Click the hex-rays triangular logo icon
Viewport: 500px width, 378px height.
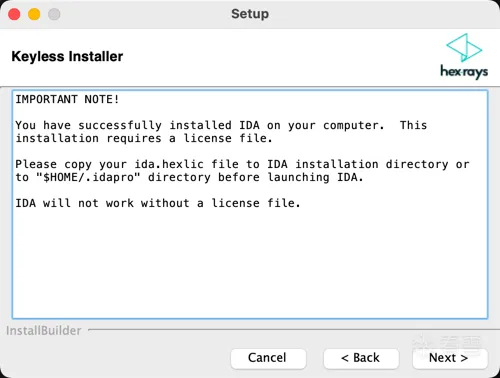(x=464, y=48)
